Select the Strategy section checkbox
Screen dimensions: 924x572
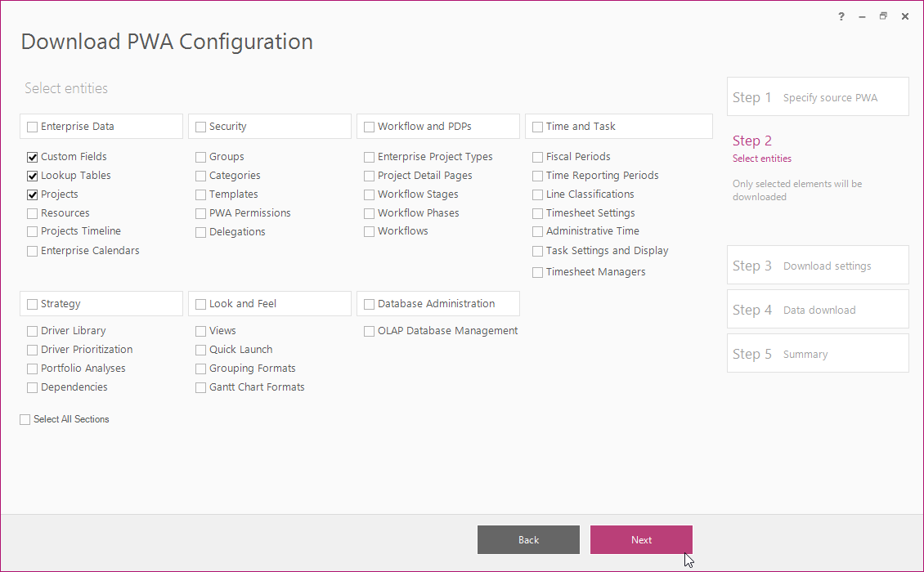pyautogui.click(x=33, y=304)
